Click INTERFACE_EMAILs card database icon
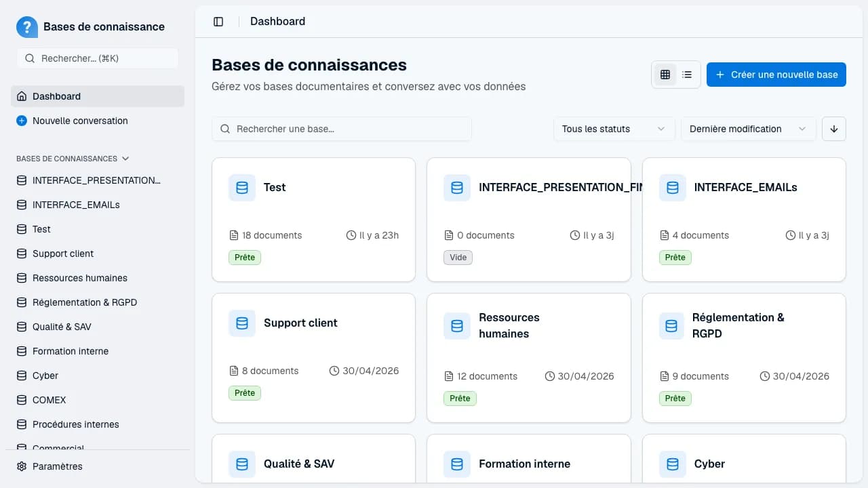This screenshot has width=868, height=488. [673, 188]
